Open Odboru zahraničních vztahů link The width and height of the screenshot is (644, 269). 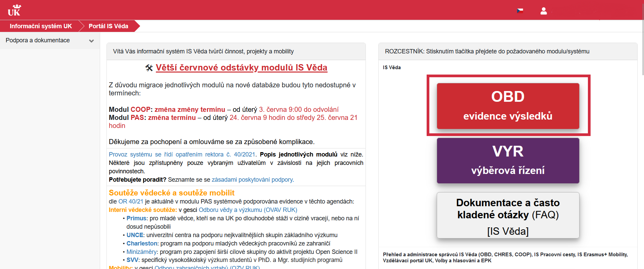click(207, 267)
